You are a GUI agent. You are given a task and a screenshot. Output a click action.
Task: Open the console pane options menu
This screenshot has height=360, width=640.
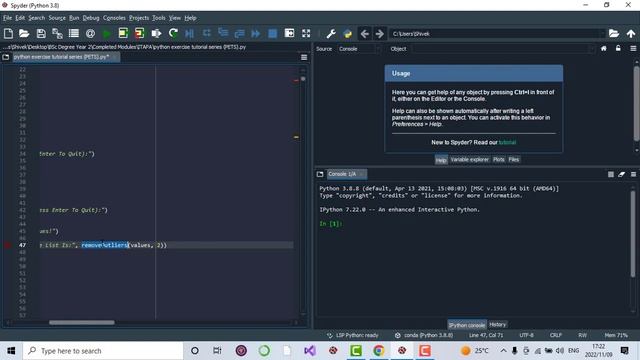(x=633, y=174)
